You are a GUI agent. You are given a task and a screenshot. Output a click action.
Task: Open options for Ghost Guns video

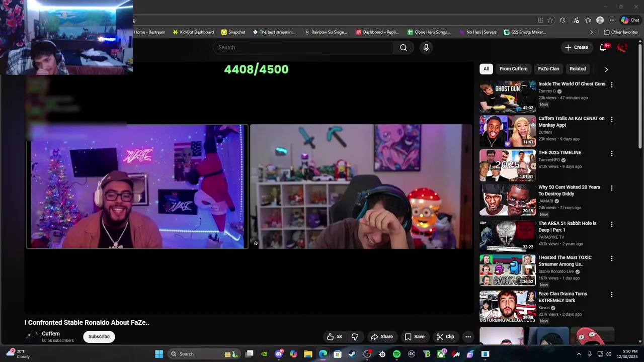(612, 85)
